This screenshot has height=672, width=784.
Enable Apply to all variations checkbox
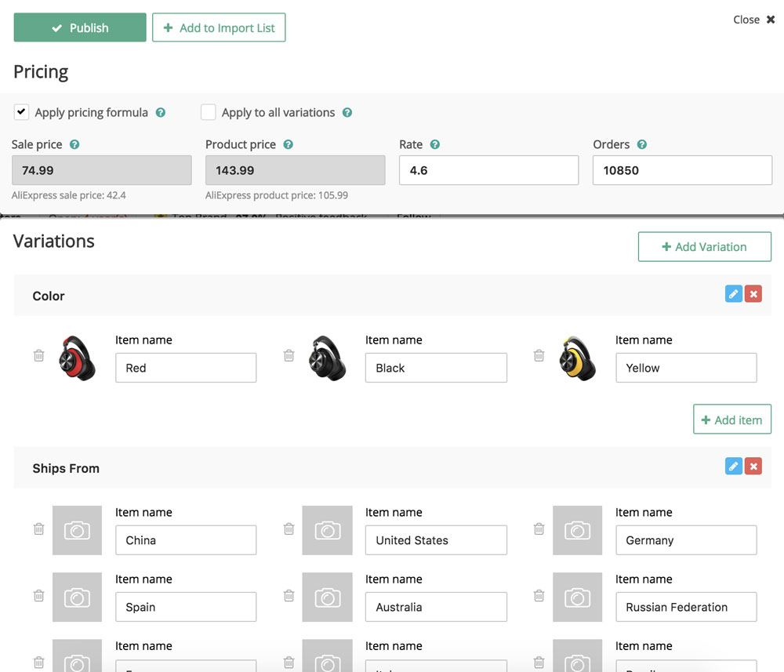pyautogui.click(x=208, y=112)
